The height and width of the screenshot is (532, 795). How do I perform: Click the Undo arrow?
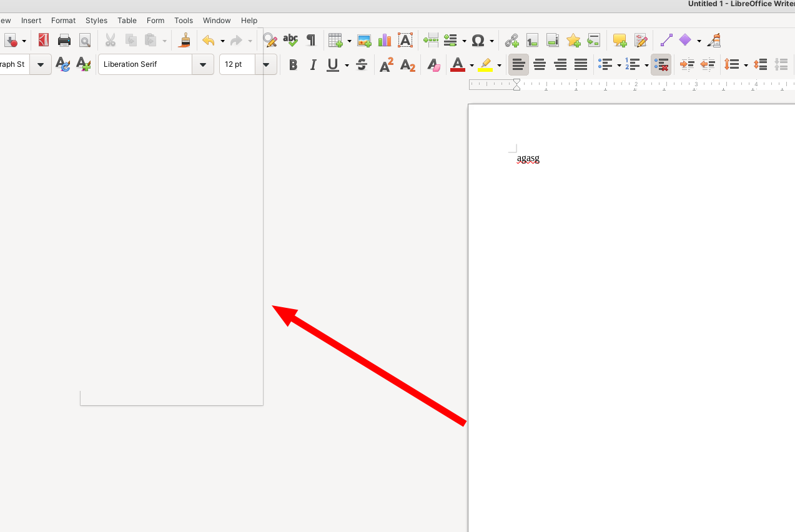point(209,41)
